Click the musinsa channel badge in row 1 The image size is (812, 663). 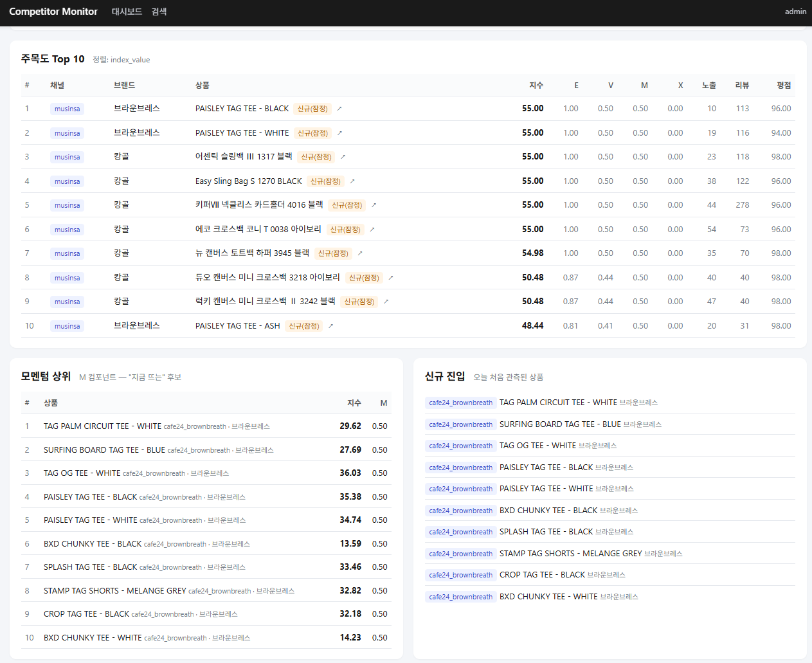68,109
